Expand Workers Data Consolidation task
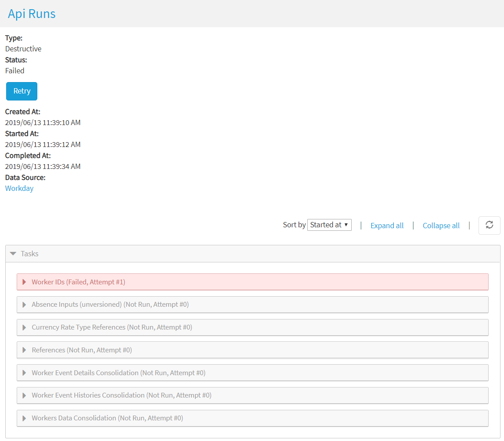Image resolution: width=504 pixels, height=441 pixels. pyautogui.click(x=107, y=418)
